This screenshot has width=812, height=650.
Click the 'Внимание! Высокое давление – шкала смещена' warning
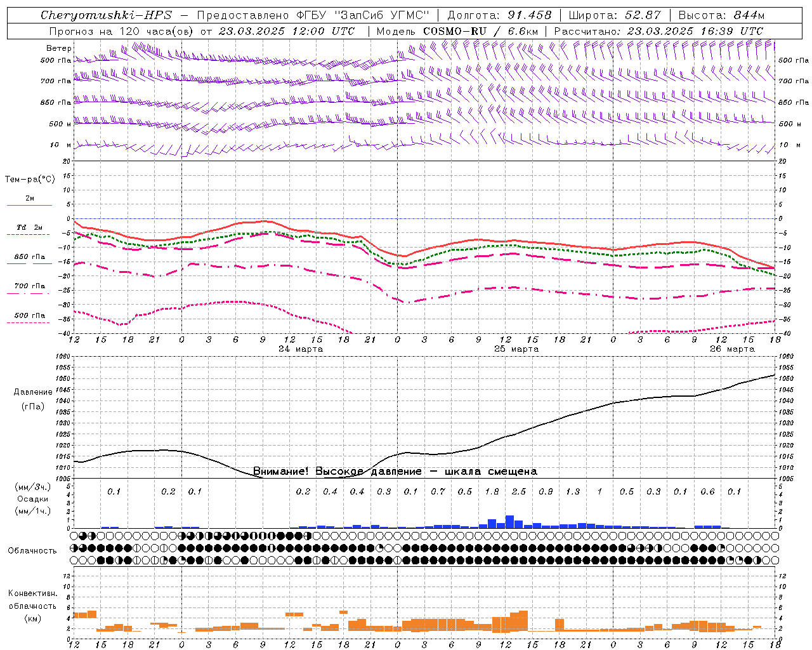tap(395, 472)
